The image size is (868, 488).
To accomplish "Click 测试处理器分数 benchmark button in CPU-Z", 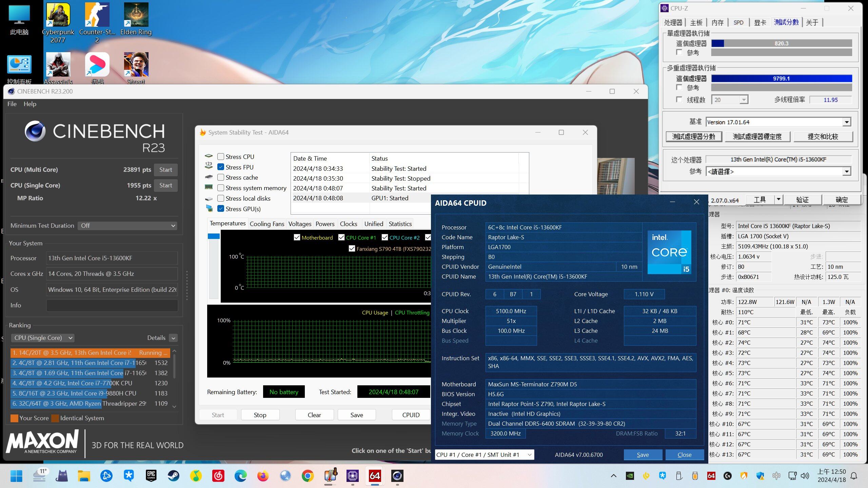I will click(x=693, y=137).
